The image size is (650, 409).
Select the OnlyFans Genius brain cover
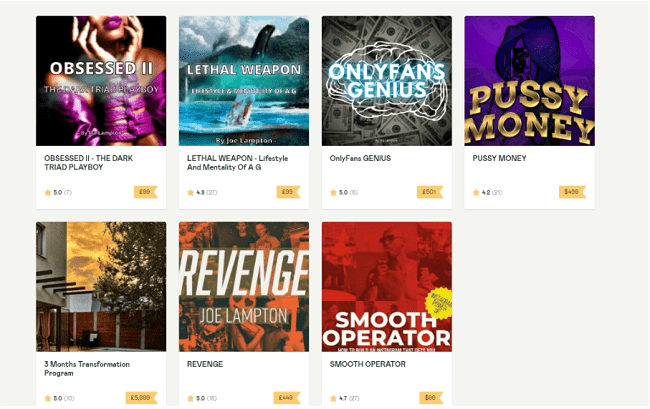[387, 81]
